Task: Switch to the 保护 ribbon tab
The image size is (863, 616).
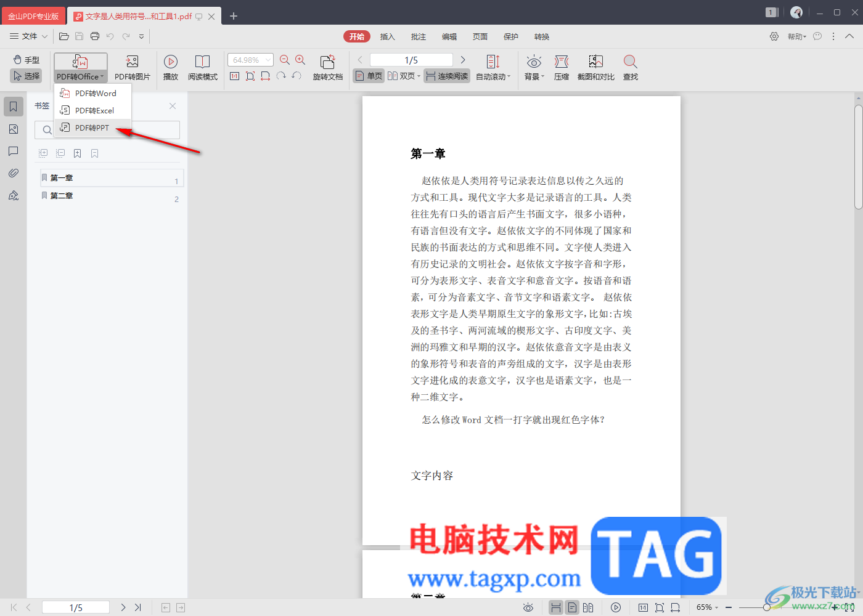Action: [x=510, y=37]
